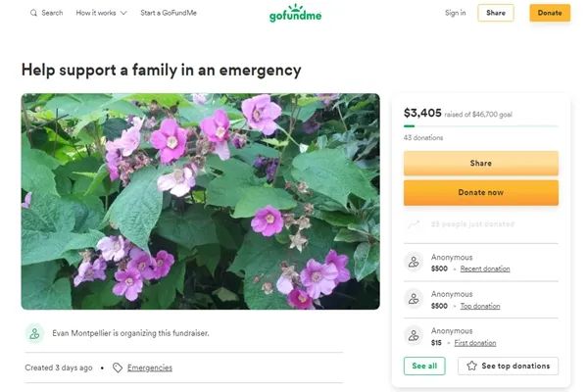Click the organizer avatar icon beside Evan Montpellier
588x392 pixels.
point(35,333)
